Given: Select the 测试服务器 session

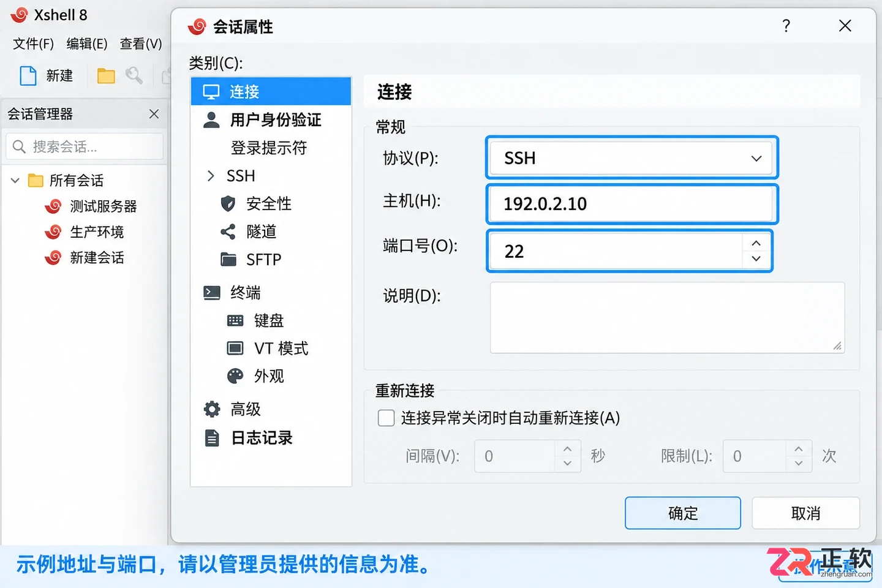Looking at the screenshot, I should [x=91, y=206].
